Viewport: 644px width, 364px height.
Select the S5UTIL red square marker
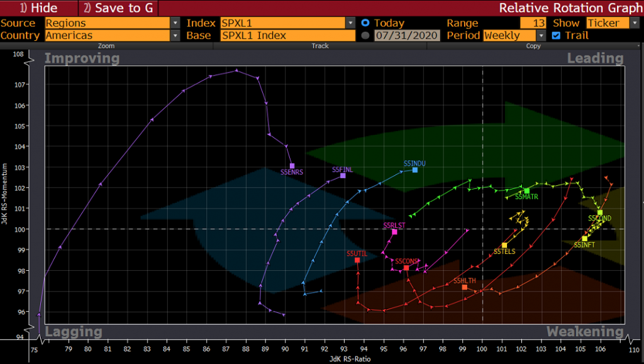(x=357, y=260)
